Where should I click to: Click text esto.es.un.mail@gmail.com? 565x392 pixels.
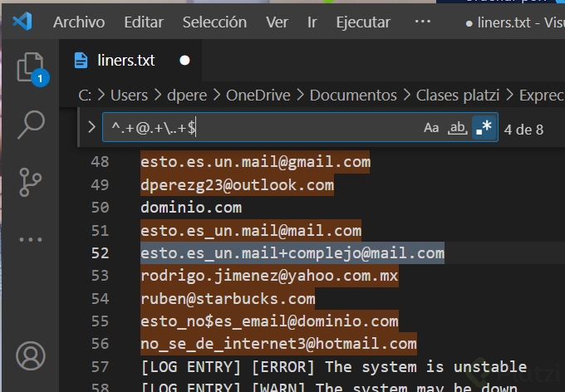(x=255, y=162)
